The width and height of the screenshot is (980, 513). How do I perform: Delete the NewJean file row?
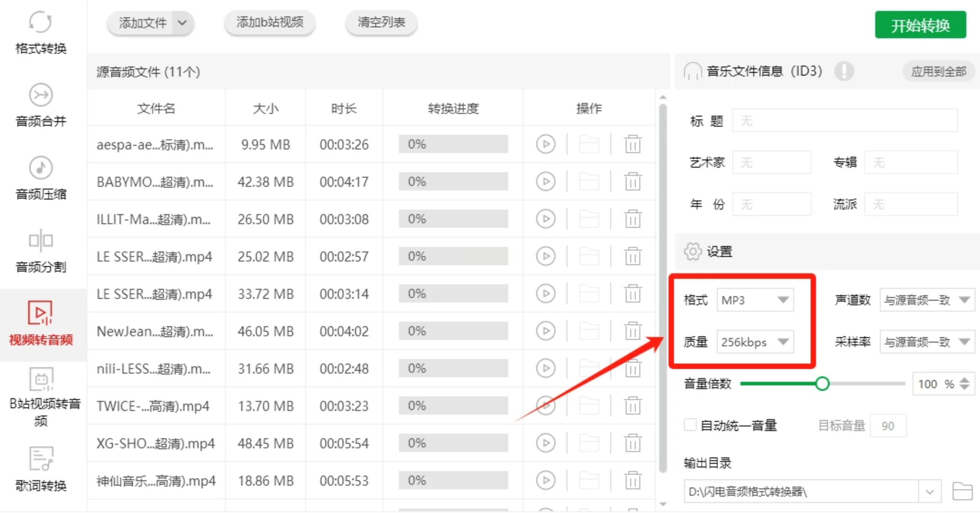pyautogui.click(x=633, y=331)
